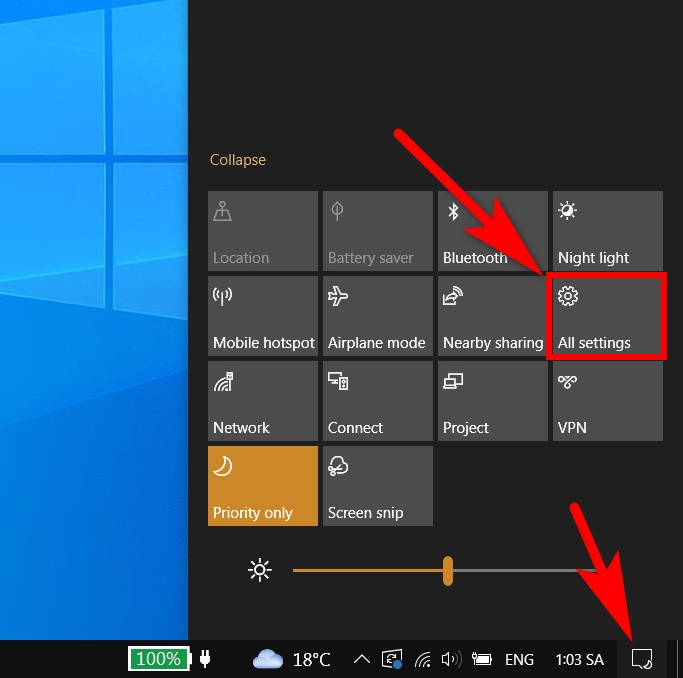The width and height of the screenshot is (683, 678).
Task: Adjust the brightness slider handle
Action: click(x=448, y=570)
